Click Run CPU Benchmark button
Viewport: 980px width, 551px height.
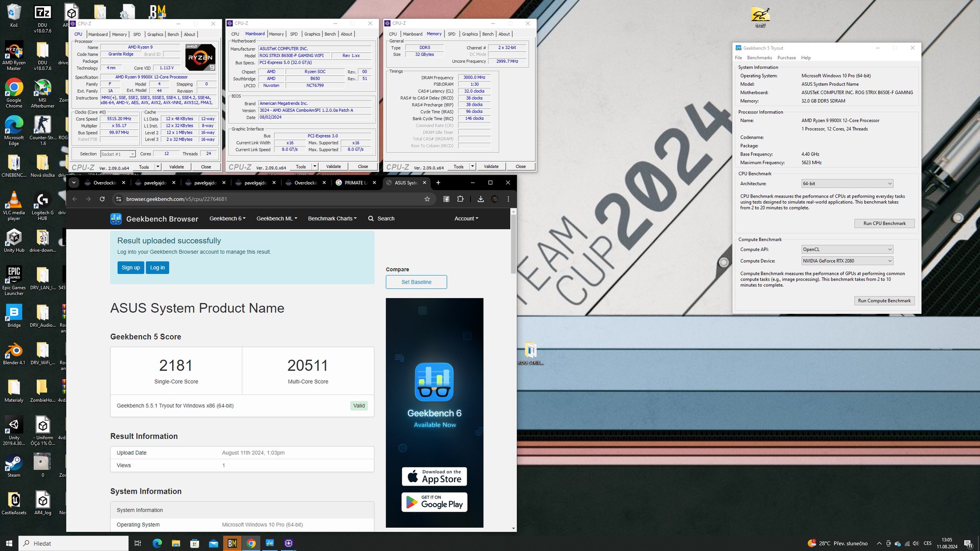click(884, 223)
